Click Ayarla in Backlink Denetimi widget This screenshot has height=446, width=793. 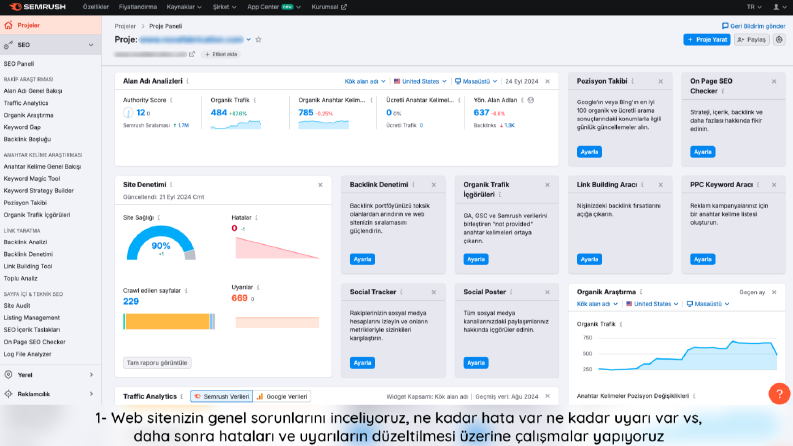coord(362,259)
